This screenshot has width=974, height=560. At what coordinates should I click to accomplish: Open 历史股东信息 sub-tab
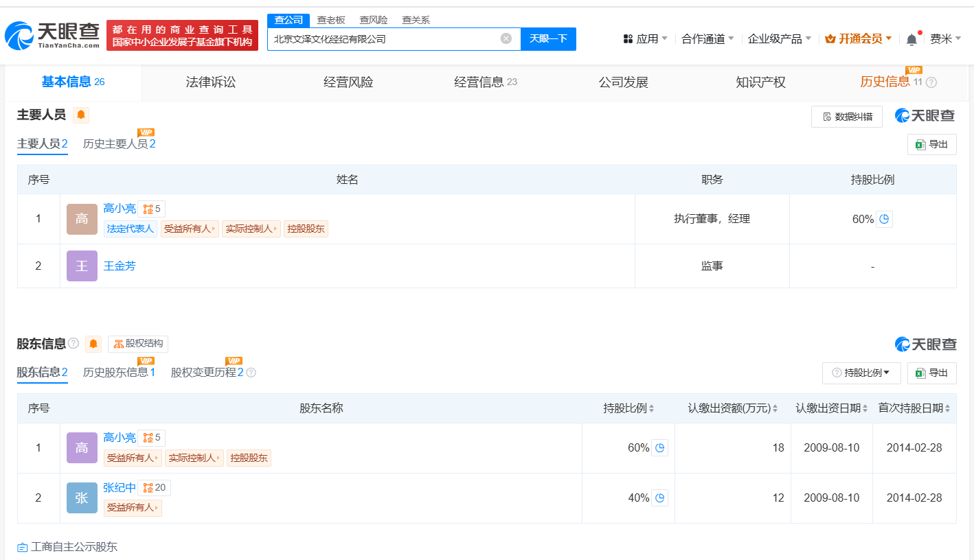point(119,373)
